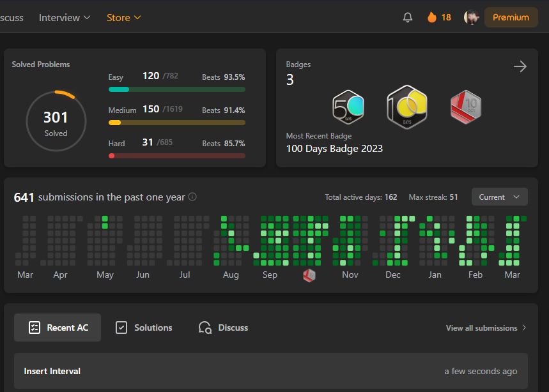Click the streak count 18
The image size is (549, 392).
[x=446, y=17]
